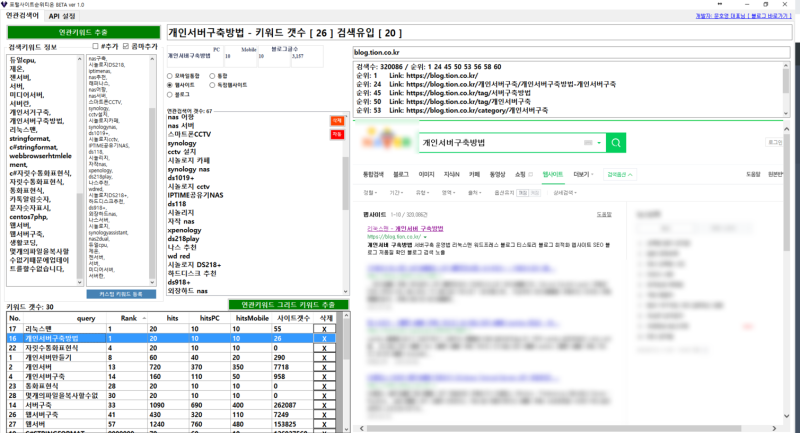The width and height of the screenshot is (800, 433).
Task: Remove the 통화표현식 row using X
Action: (x=324, y=386)
